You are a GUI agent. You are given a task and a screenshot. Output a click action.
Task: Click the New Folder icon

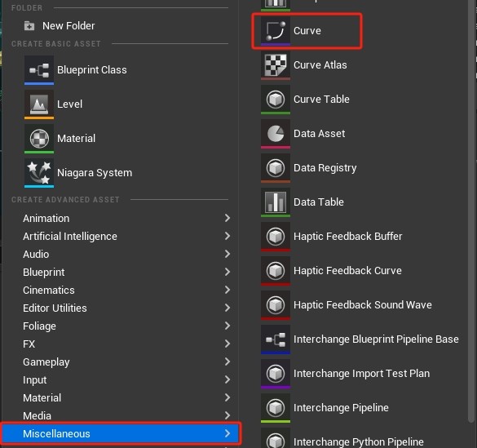(x=29, y=26)
